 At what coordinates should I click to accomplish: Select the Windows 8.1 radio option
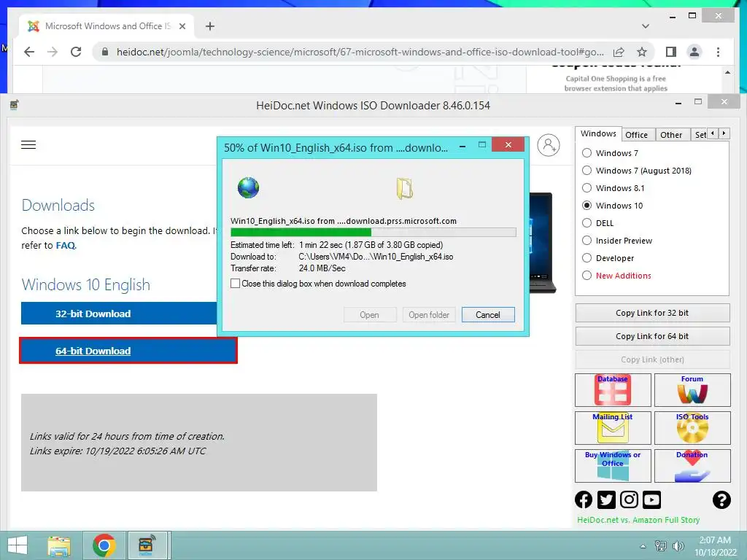[587, 188]
